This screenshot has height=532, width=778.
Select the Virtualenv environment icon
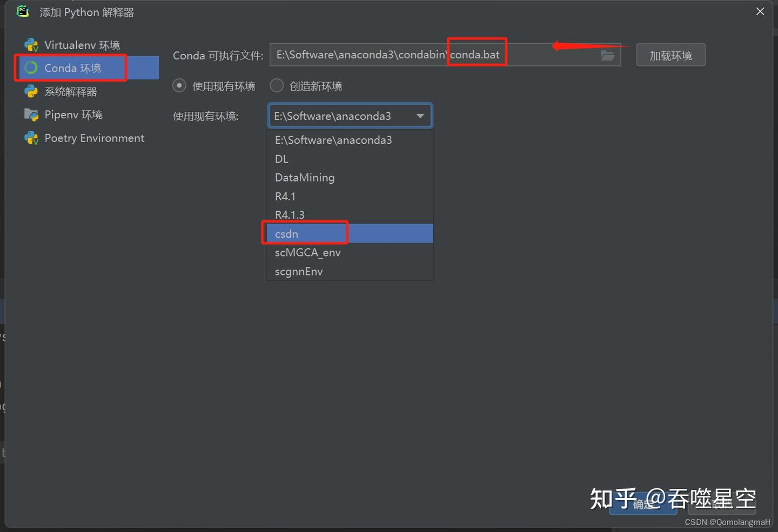click(x=31, y=45)
